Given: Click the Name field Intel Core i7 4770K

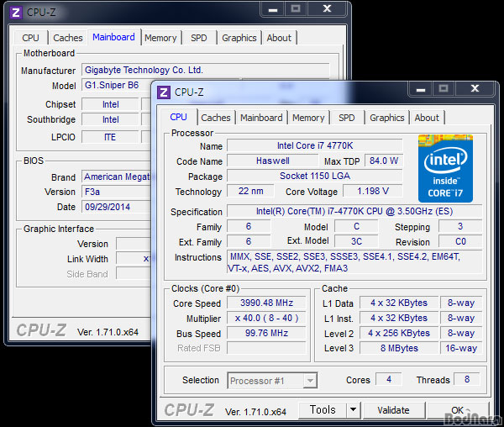Looking at the screenshot, I should 315,145.
